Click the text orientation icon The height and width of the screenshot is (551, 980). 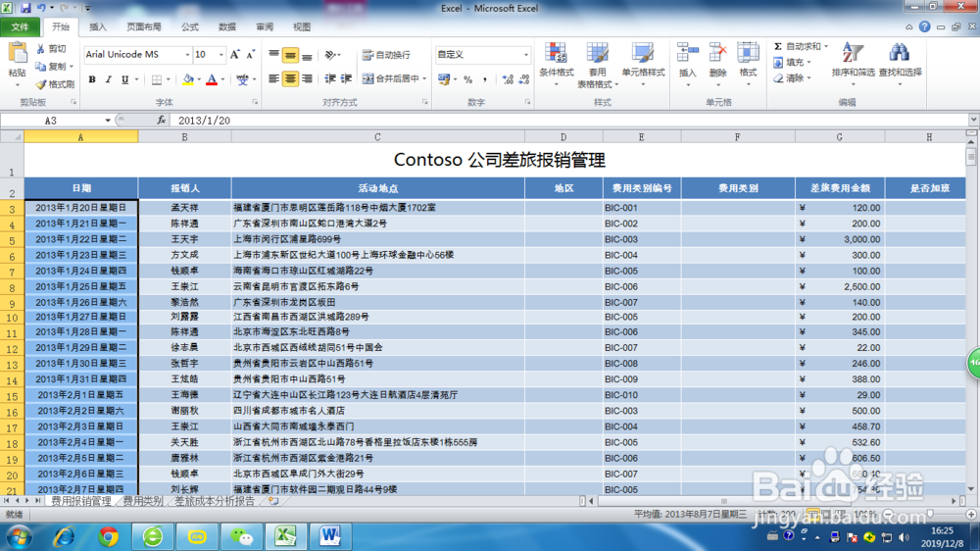(x=330, y=55)
